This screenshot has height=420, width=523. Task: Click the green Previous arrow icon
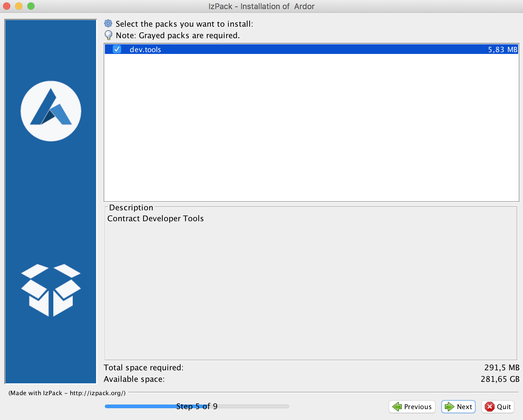[397, 407]
